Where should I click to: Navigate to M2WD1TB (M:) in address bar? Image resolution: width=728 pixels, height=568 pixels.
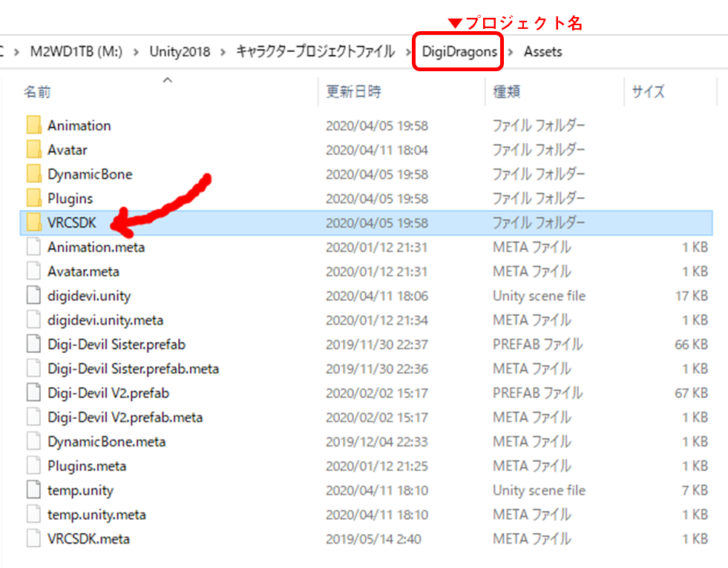click(76, 51)
